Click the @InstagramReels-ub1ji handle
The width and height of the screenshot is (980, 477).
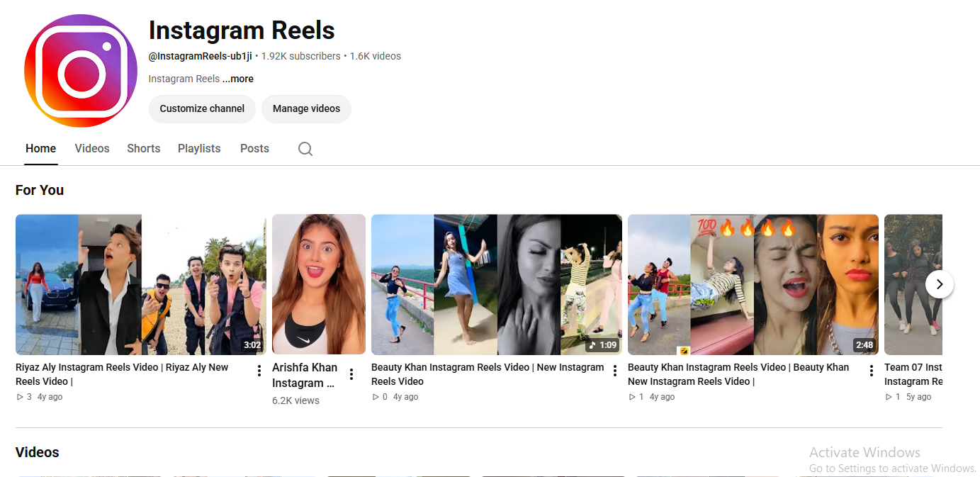pyautogui.click(x=200, y=56)
